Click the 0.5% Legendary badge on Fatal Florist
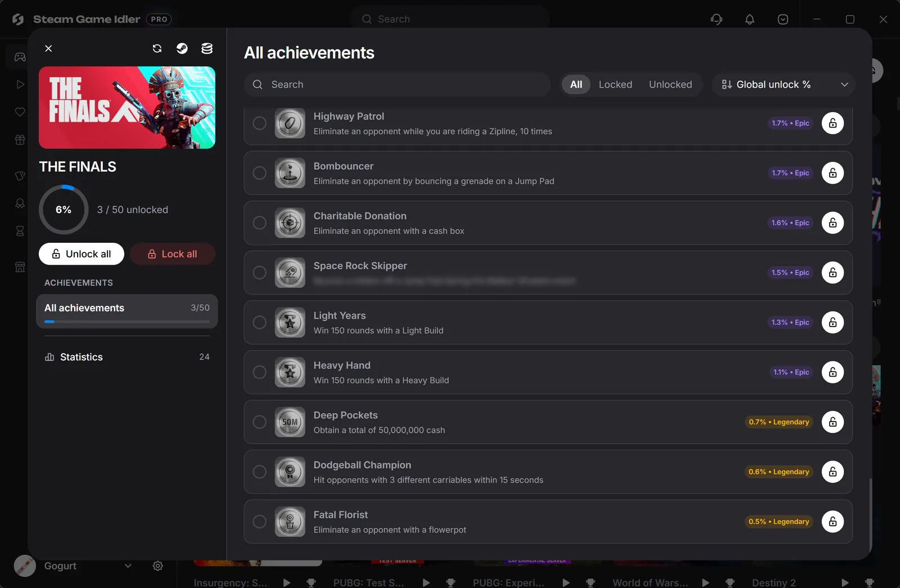The height and width of the screenshot is (588, 900). (x=779, y=522)
